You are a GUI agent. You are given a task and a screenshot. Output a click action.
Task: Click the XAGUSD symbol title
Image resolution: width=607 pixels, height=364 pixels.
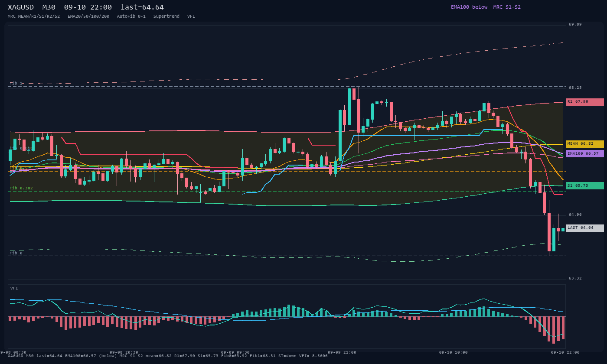click(x=21, y=7)
